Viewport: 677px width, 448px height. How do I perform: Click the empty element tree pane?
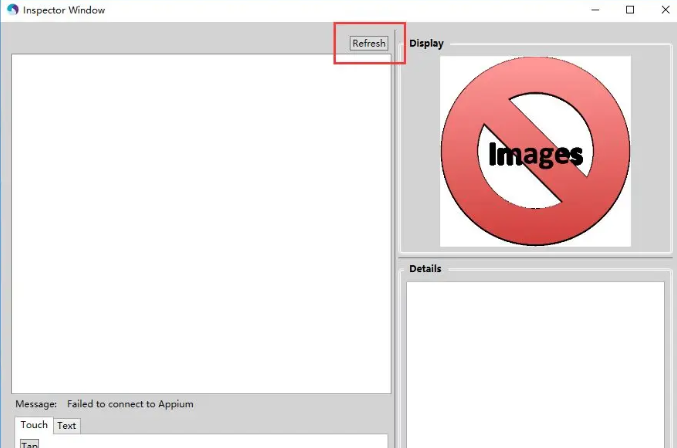click(x=201, y=224)
